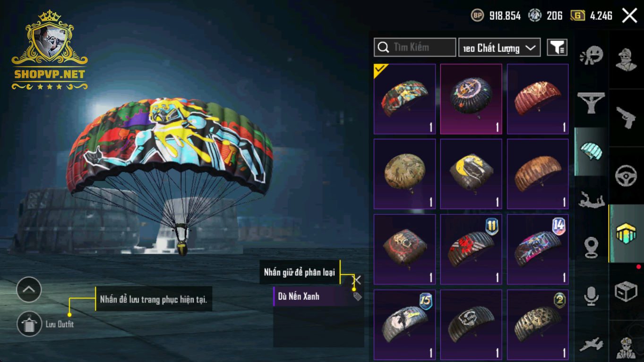Dismiss the Nhấn giữ để phân loại tooltip
The height and width of the screenshot is (362, 644).
[357, 280]
